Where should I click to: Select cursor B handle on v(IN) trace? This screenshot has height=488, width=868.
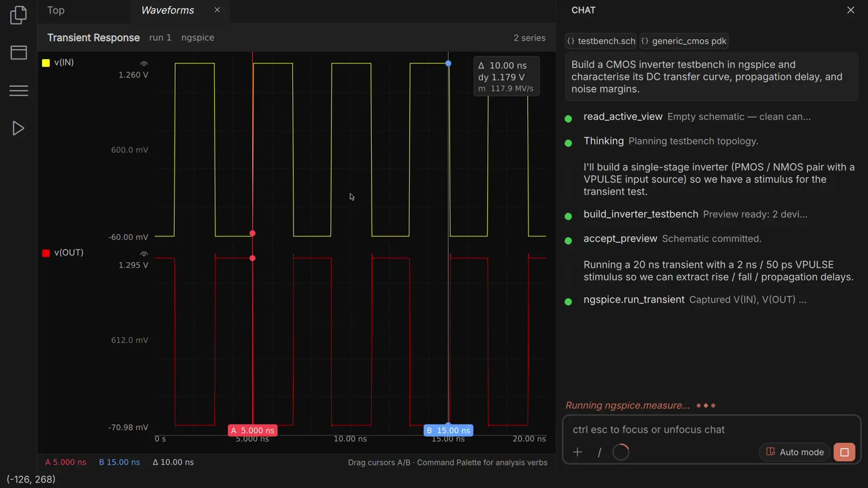click(448, 63)
